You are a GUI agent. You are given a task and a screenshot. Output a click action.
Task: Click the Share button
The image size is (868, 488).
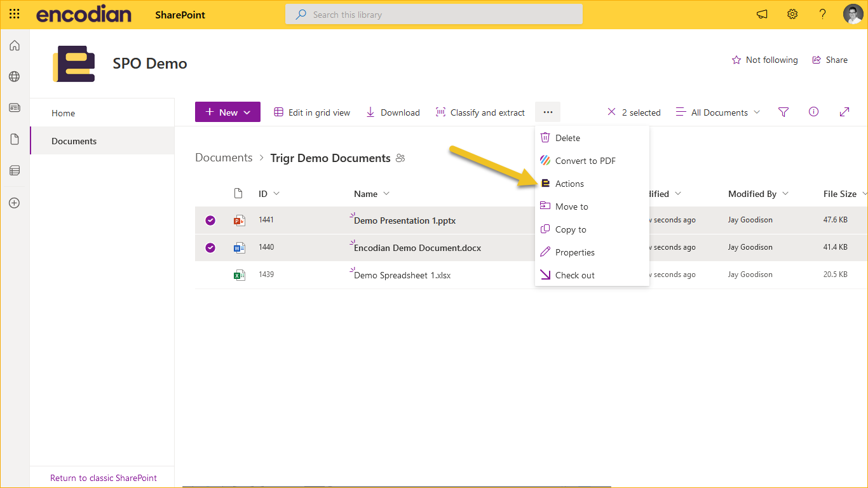pyautogui.click(x=830, y=60)
